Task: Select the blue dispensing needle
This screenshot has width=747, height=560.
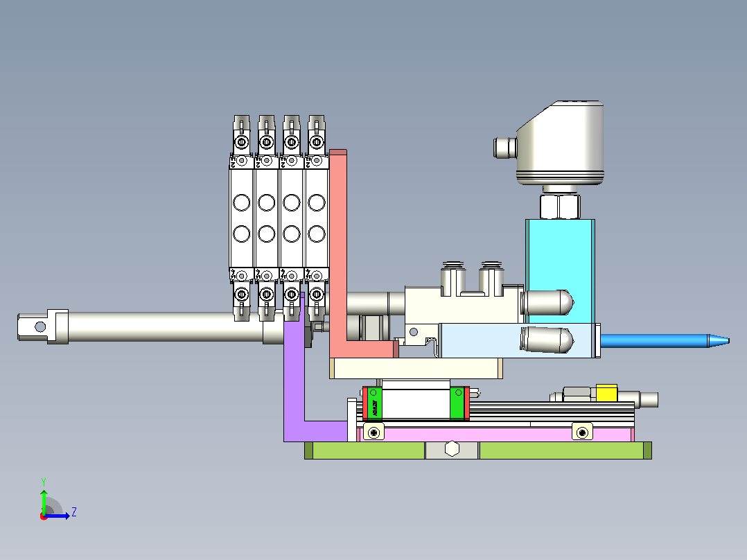Action: (x=665, y=341)
